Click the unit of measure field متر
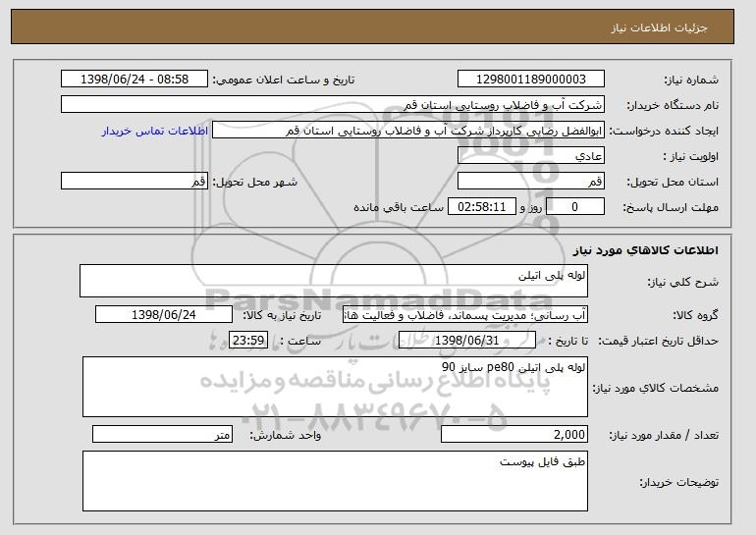The height and width of the screenshot is (535, 756). (x=162, y=434)
